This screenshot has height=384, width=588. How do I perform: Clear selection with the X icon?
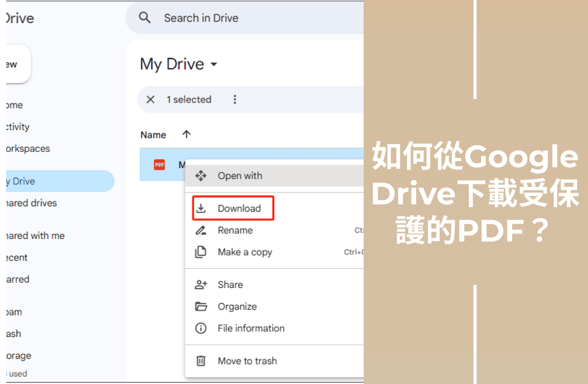(x=151, y=100)
